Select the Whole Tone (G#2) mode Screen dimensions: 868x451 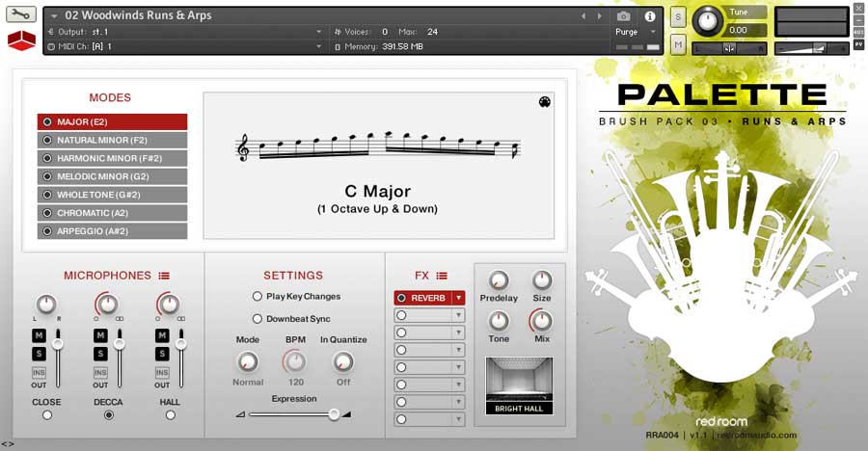(113, 195)
